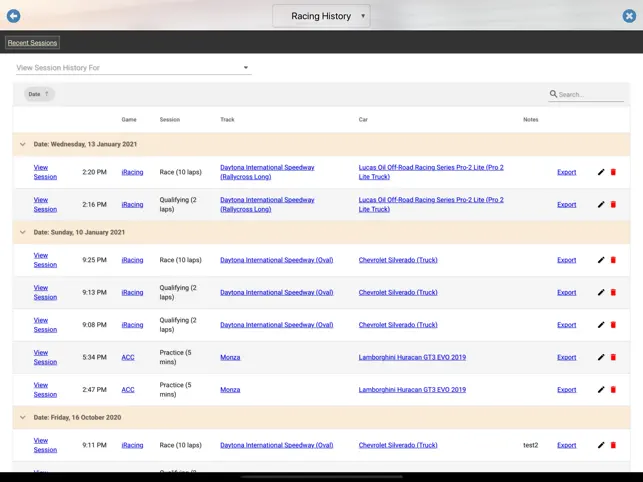Click the Car column header

coord(363,119)
